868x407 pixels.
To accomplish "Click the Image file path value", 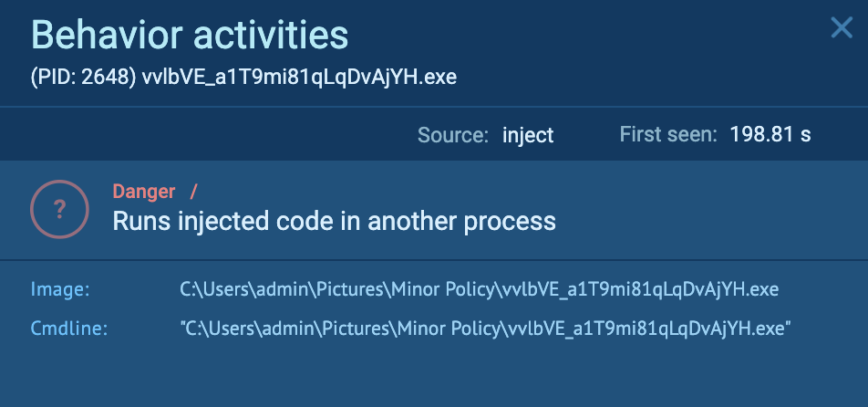I will [x=479, y=290].
